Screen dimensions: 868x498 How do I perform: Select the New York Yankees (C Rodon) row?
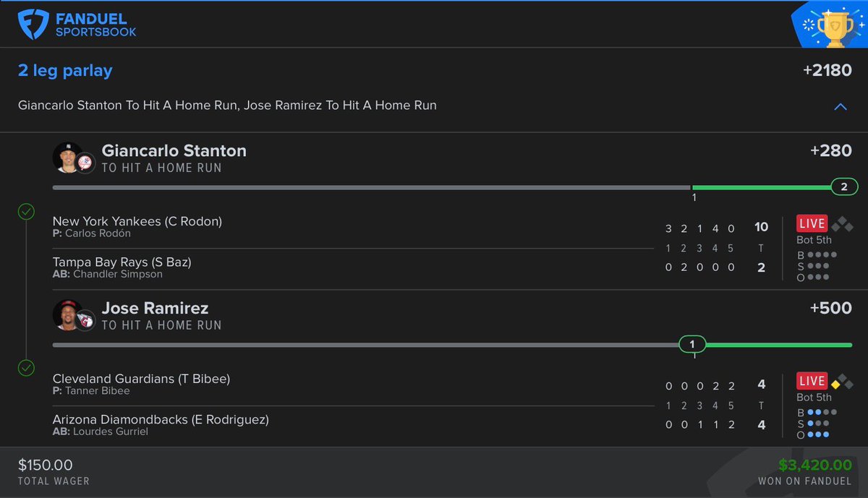pyautogui.click(x=137, y=221)
